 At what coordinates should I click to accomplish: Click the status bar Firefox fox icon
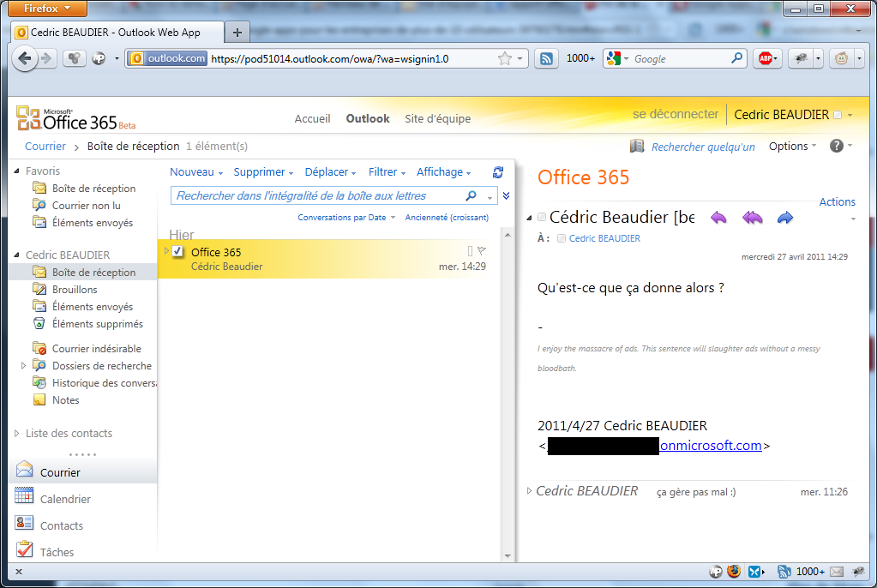(734, 571)
